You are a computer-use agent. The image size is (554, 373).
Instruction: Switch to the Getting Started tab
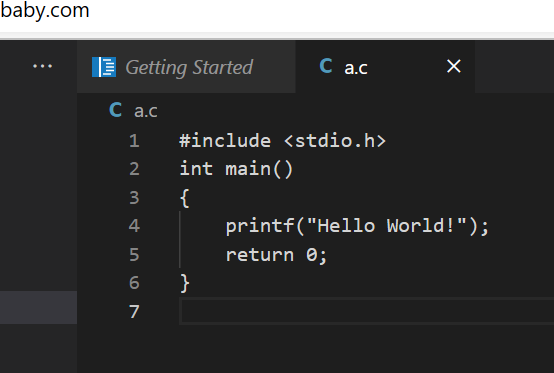[x=186, y=67]
